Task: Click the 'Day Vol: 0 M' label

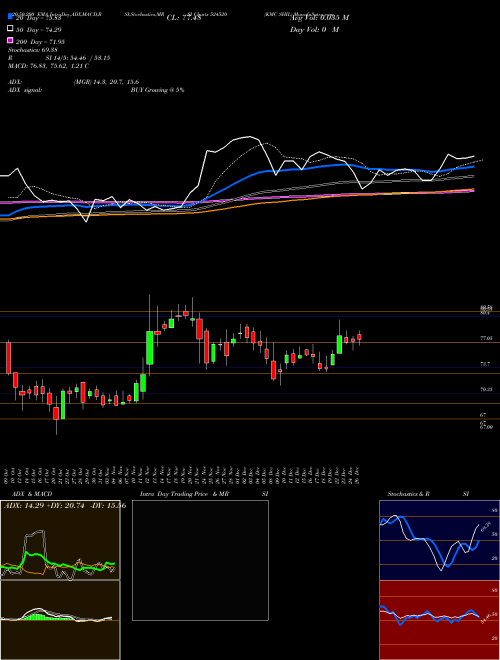Action: tap(314, 30)
